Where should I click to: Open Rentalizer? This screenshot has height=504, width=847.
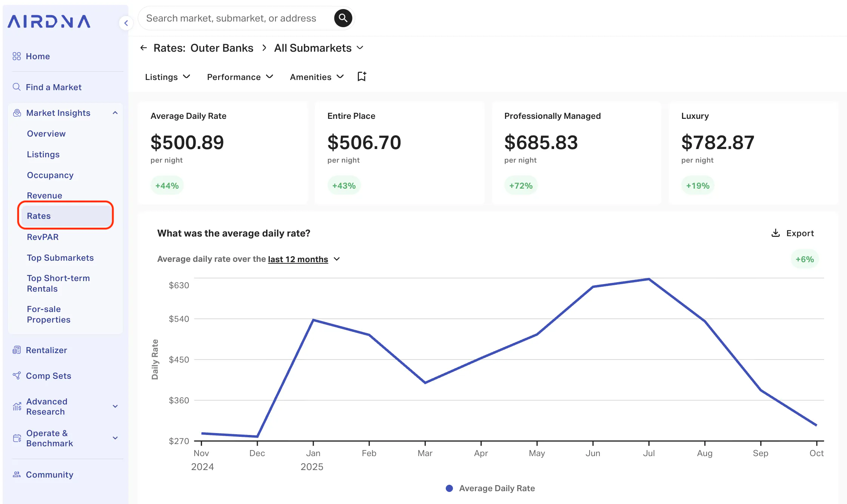[x=46, y=350]
